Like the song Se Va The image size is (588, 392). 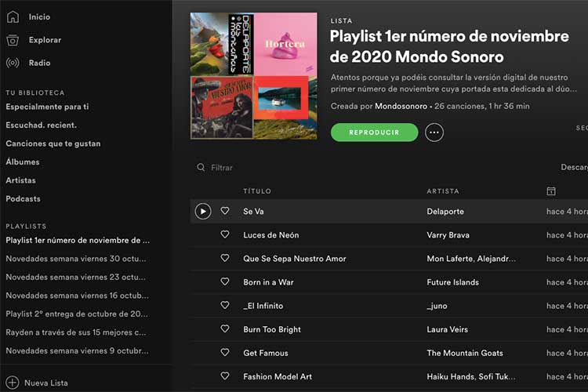click(x=225, y=211)
